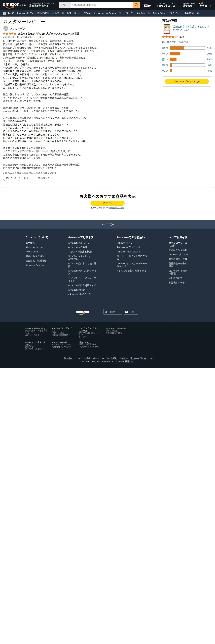Image resolution: width=215 pixels, height=644 pixels.
Task: Open footer link Amazonで販売する
Action: point(79,243)
